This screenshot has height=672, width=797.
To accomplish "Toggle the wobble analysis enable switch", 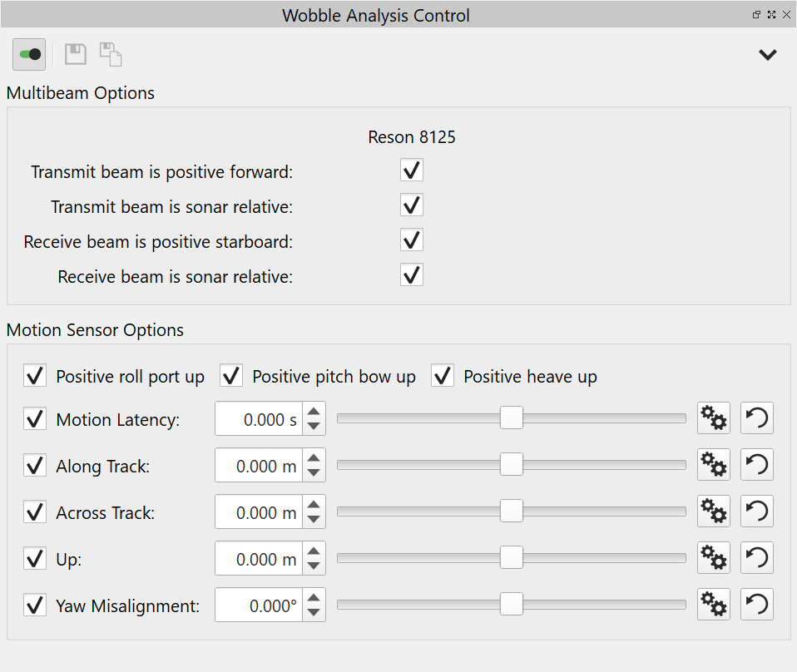I will pos(29,55).
